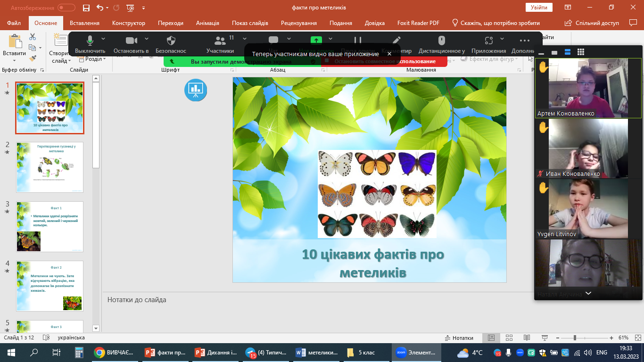The height and width of the screenshot is (362, 644).
Task: Adjust the zoom slider handle
Action: pos(575,338)
